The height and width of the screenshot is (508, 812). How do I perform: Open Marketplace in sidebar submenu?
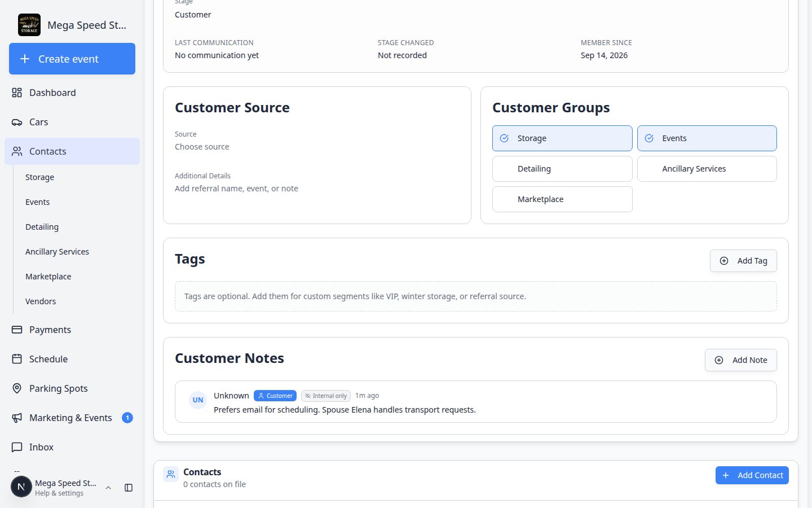pyautogui.click(x=48, y=277)
